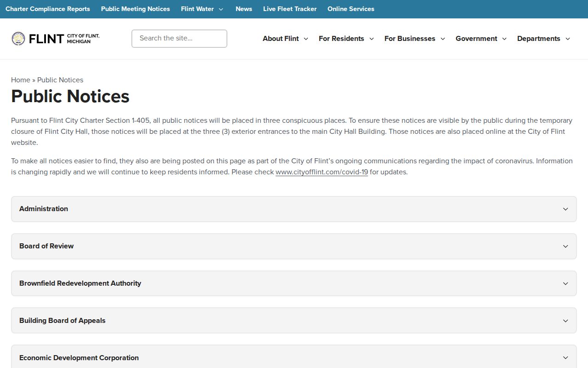Screen dimensions: 588x368
Task: Open the Departments menu
Action: (x=539, y=39)
